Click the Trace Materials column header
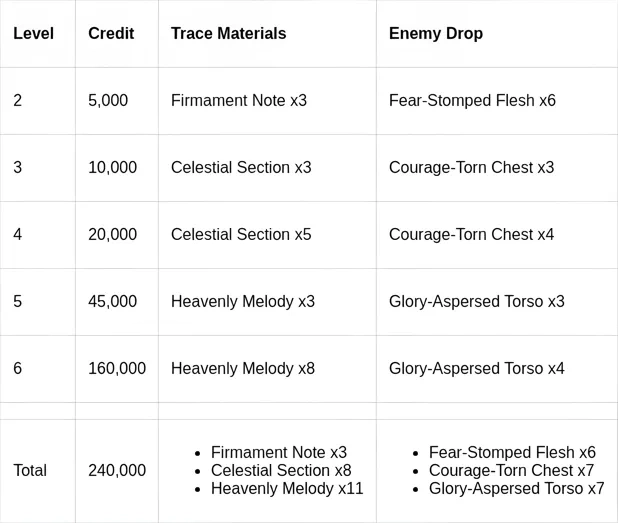The image size is (618, 523). click(228, 34)
